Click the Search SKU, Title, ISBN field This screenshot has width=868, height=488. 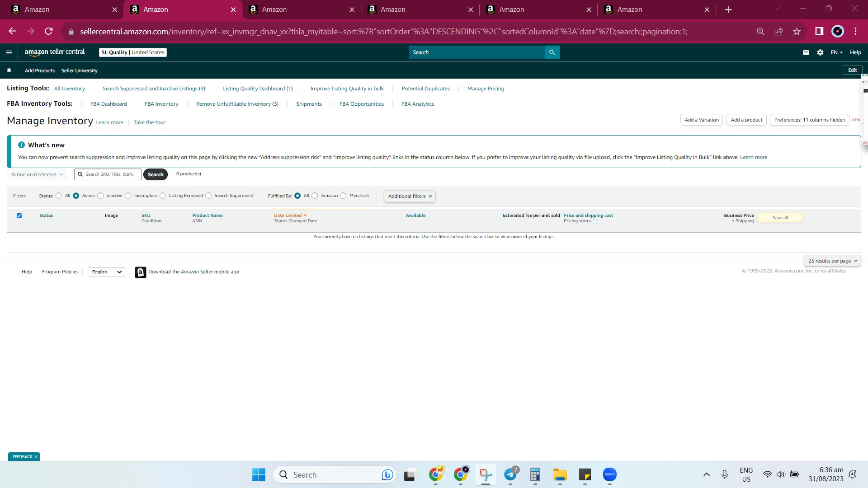point(108,174)
